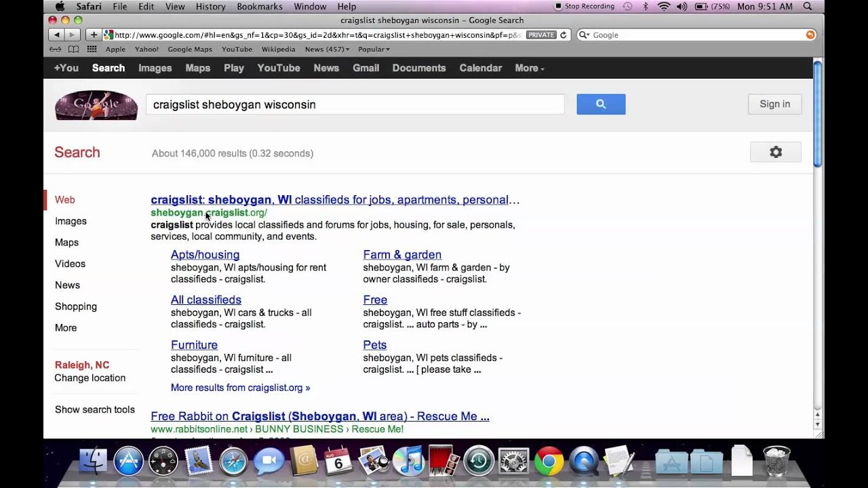Expand Popular bookmarks dropdown

pos(374,49)
